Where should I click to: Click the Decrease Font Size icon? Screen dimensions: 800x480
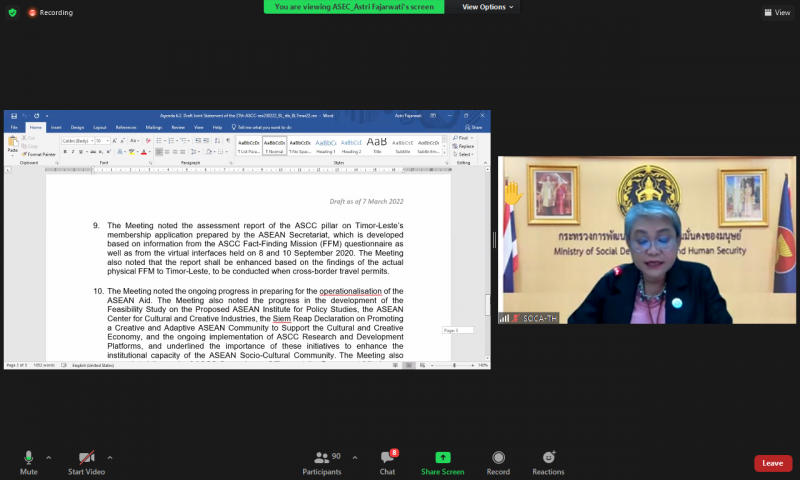123,140
